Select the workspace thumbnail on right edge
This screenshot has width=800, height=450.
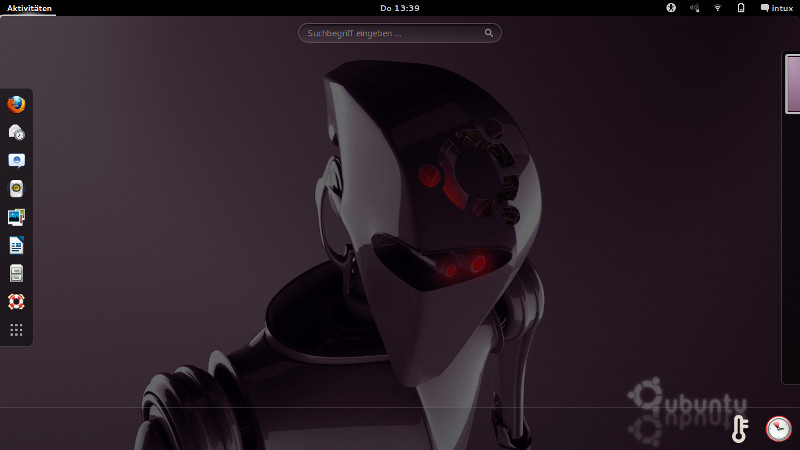(793, 84)
